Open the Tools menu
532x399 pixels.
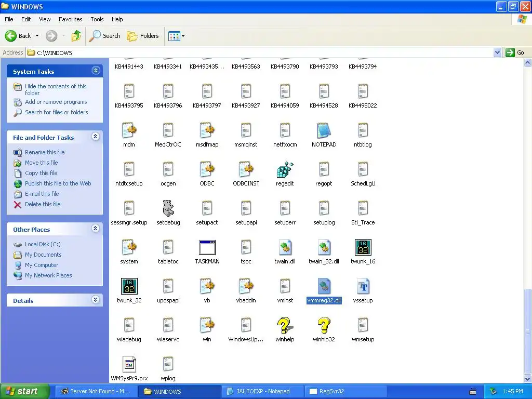pyautogui.click(x=97, y=19)
